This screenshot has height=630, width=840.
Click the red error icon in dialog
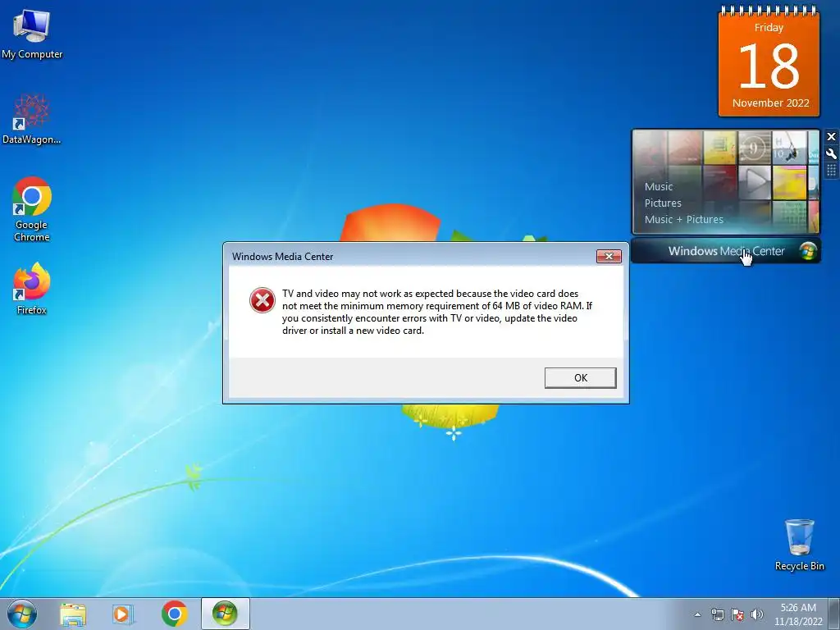(262, 300)
